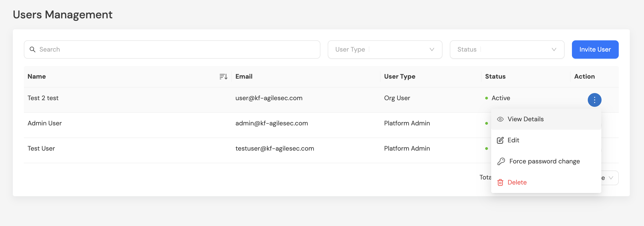Image resolution: width=644 pixels, height=226 pixels.
Task: Click the magnifier icon in the search bar
Action: [33, 50]
